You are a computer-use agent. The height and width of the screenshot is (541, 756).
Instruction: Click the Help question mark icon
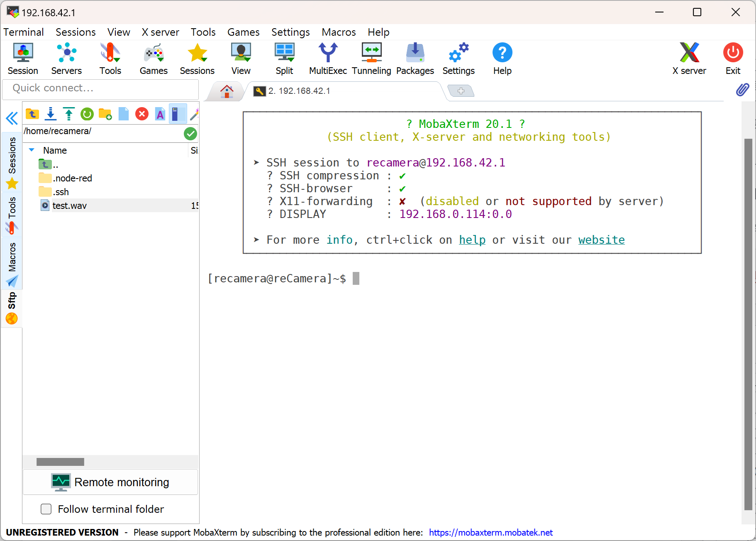click(502, 59)
